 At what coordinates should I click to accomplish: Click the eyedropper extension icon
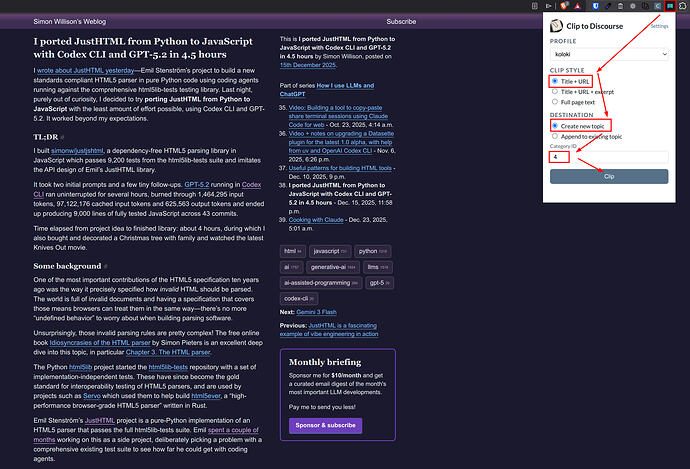coord(608,6)
